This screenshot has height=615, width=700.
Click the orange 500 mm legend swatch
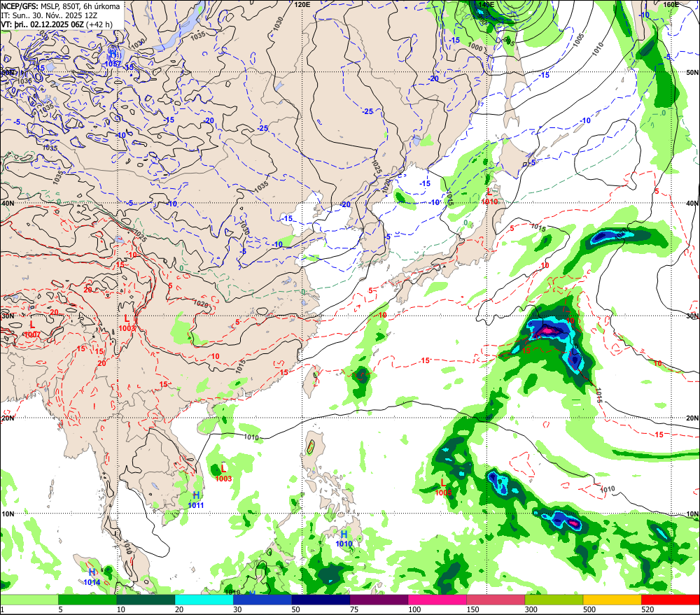pos(612,600)
